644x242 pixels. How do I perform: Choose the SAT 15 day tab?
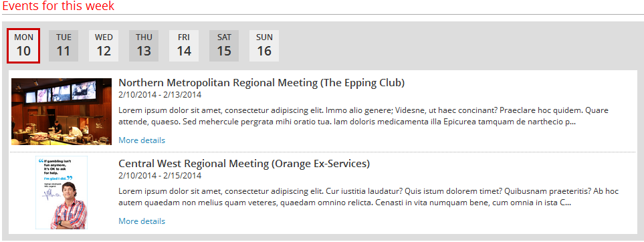[224, 45]
